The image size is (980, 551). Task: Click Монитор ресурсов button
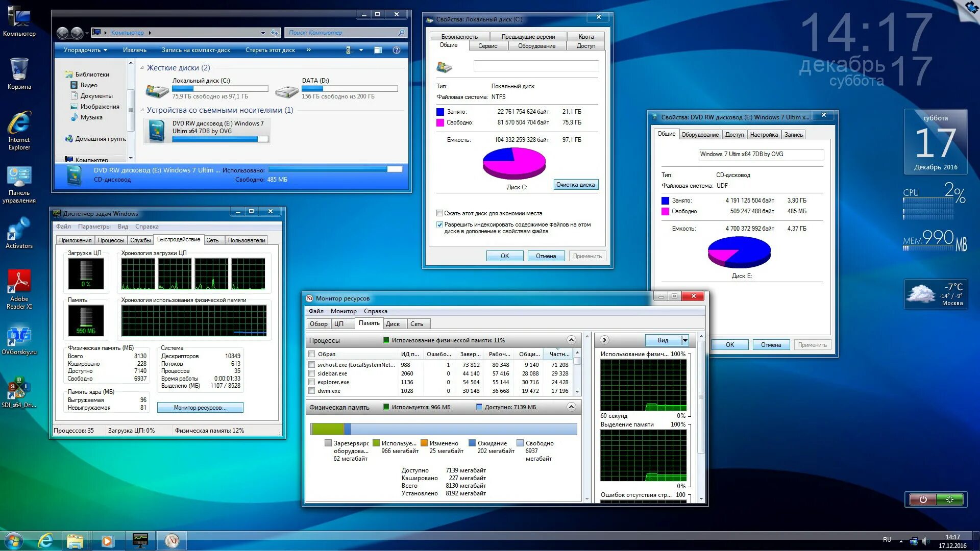tap(200, 408)
